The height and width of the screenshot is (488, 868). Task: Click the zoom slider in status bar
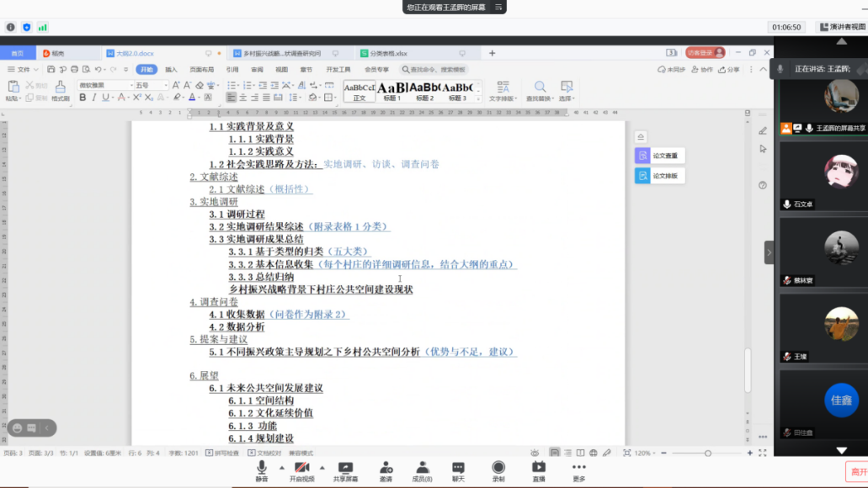(707, 453)
